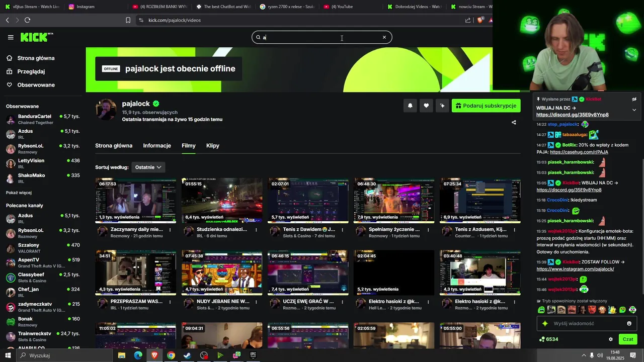
Task: Open chat settings gear
Action: coord(611,339)
